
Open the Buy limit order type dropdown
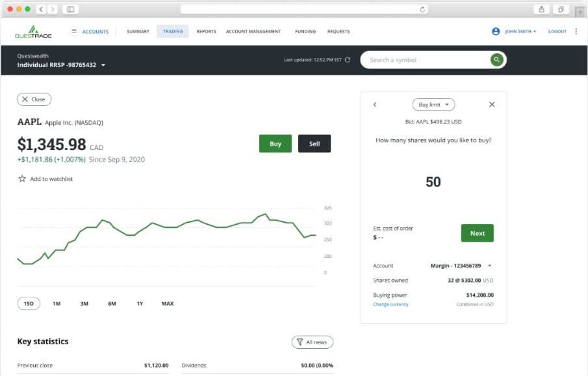coord(433,104)
